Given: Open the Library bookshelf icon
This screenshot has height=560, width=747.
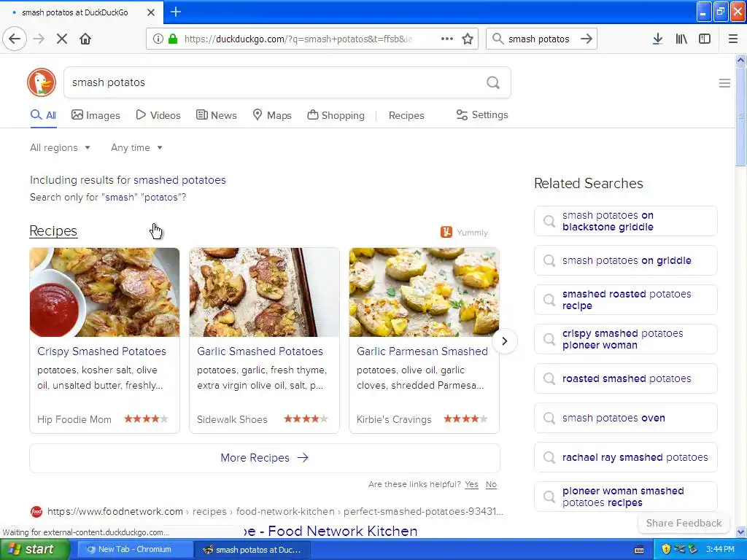Looking at the screenshot, I should (x=681, y=39).
